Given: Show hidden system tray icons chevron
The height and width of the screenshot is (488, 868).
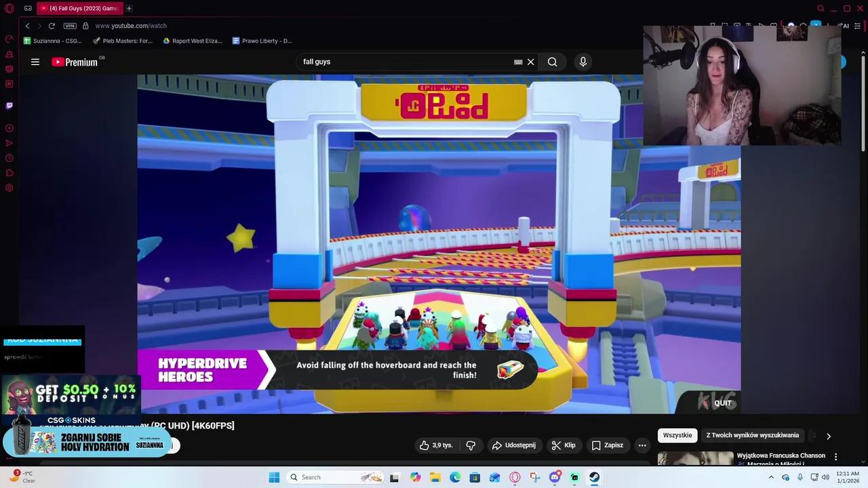Looking at the screenshot, I should tap(771, 477).
